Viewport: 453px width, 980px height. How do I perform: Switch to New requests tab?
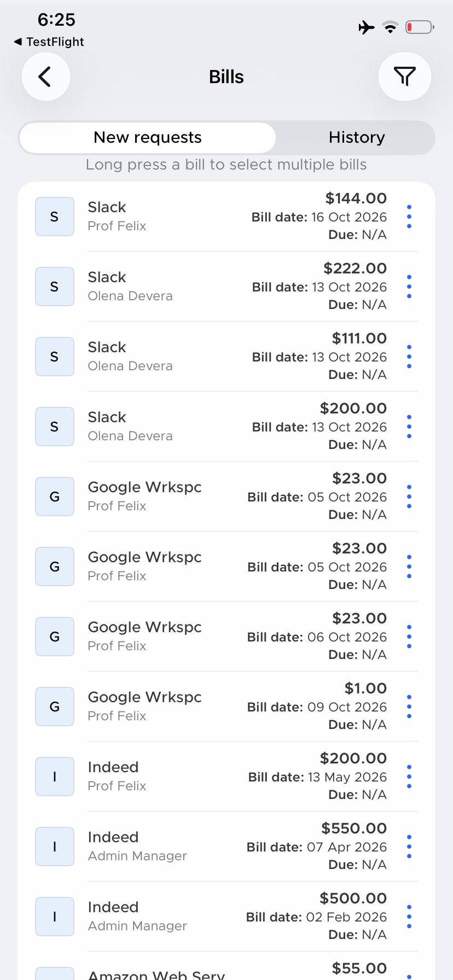coord(148,137)
